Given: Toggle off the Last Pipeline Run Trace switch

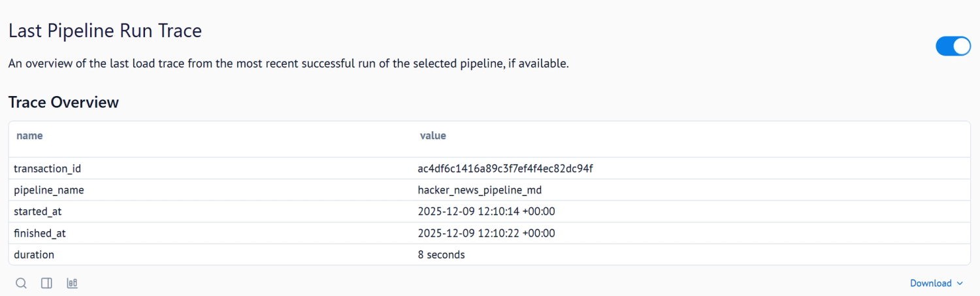Looking at the screenshot, I should coord(953,46).
